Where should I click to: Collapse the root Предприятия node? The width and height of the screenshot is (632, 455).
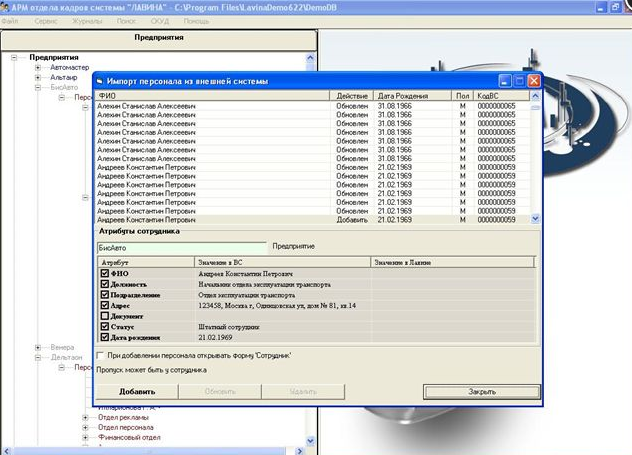click(x=15, y=57)
